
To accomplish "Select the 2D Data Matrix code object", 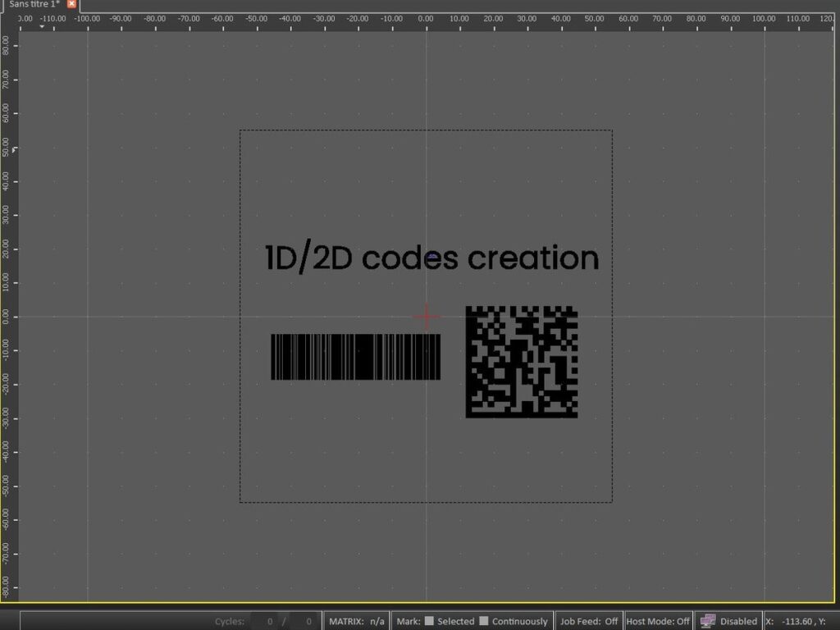I will 522,362.
